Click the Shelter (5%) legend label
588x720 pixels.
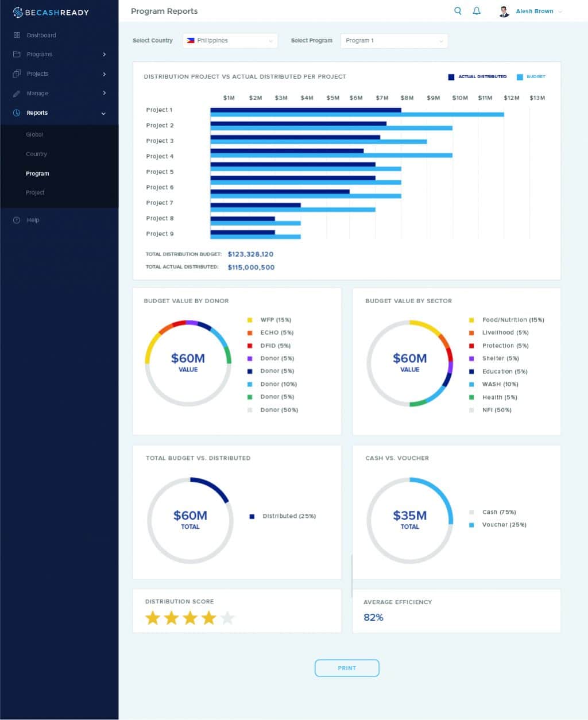click(500, 358)
